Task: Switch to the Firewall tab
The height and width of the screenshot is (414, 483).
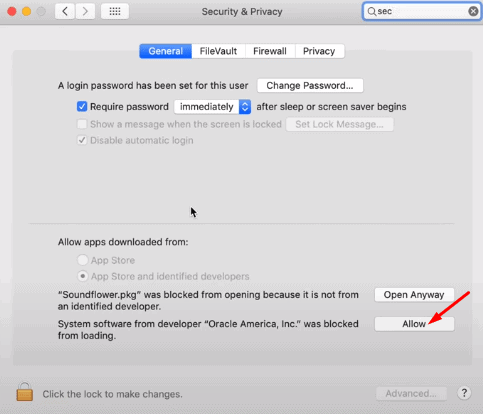Action: click(x=270, y=51)
